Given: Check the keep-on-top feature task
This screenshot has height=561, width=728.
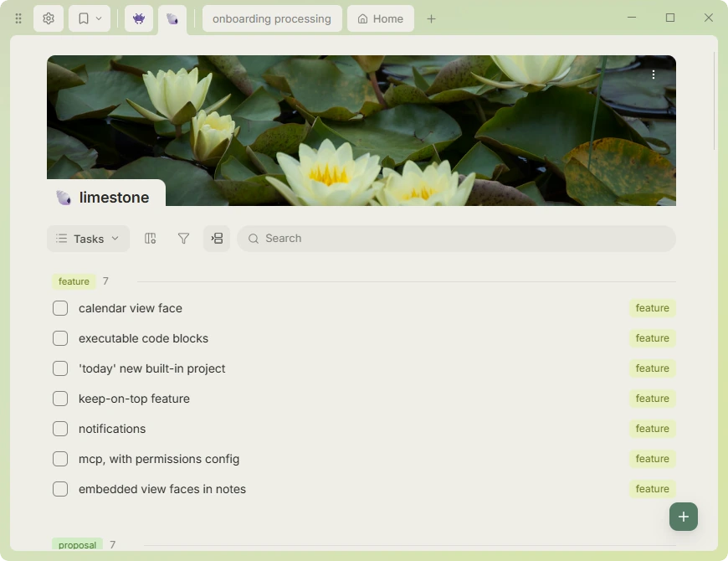Looking at the screenshot, I should [x=60, y=399].
